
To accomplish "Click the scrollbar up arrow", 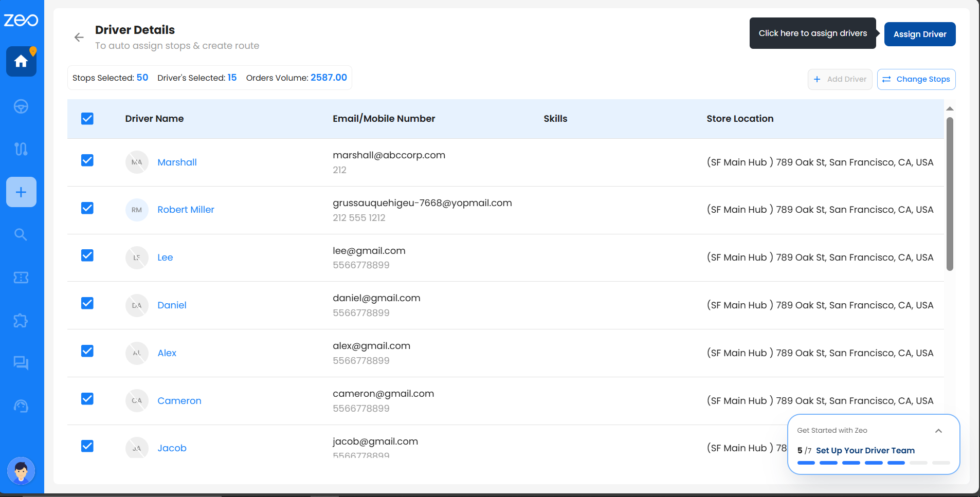I will (x=950, y=108).
